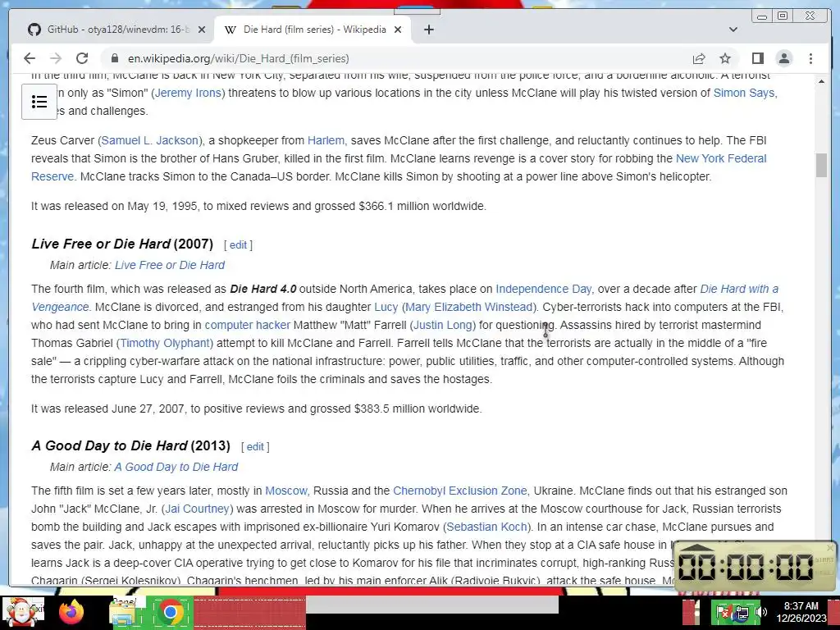Close the GitHub winevdm tab
Viewport: 840px width, 630px height.
202,30
